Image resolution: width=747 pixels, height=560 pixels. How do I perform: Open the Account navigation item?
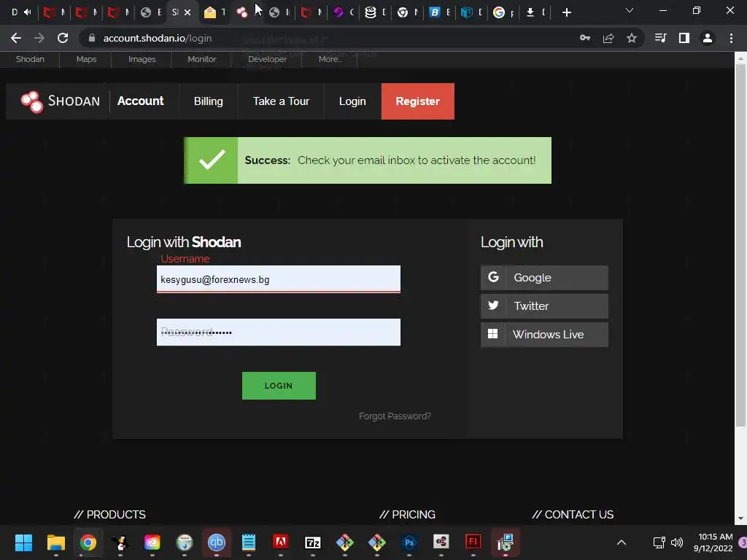[141, 101]
